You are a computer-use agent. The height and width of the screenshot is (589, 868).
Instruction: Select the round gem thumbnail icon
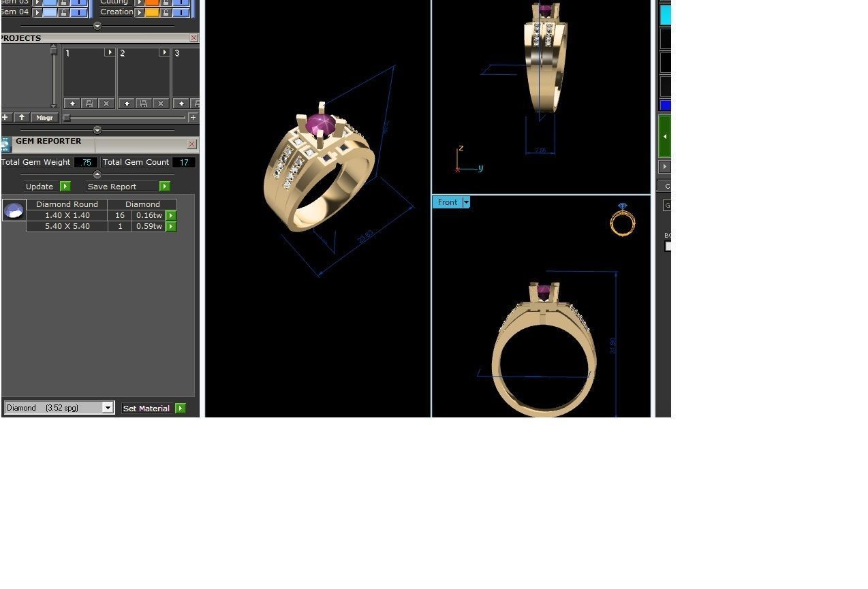14,210
